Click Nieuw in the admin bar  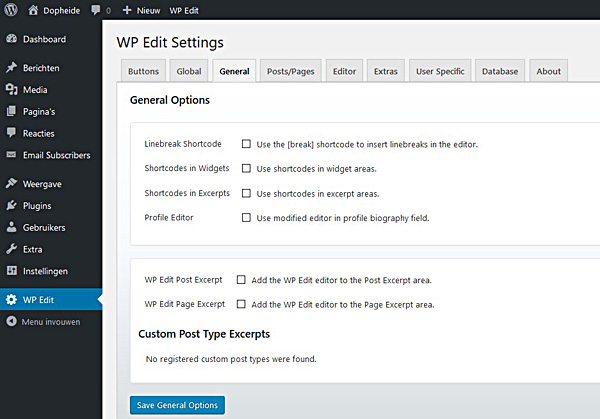(x=148, y=10)
